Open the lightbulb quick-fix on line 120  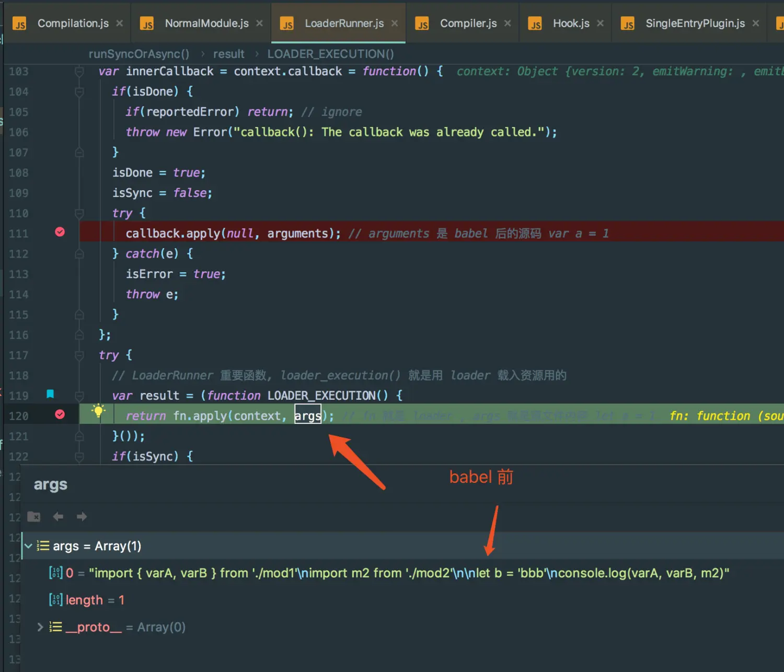(x=98, y=411)
